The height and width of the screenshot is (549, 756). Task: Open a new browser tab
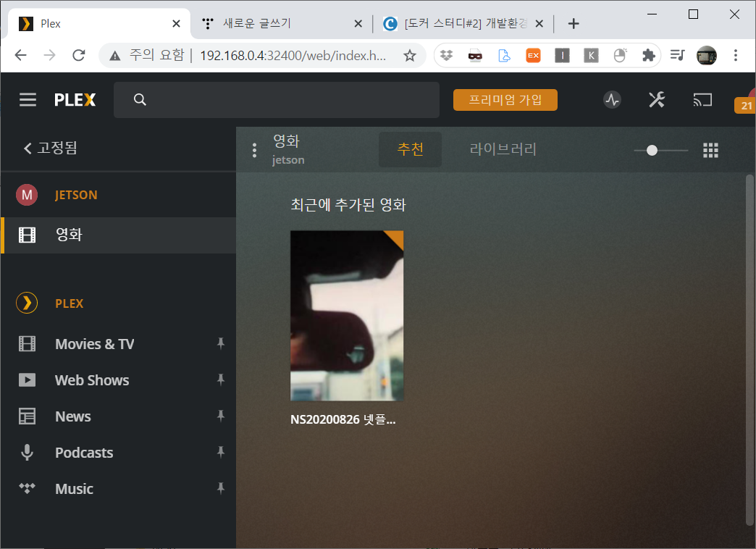[x=574, y=24]
